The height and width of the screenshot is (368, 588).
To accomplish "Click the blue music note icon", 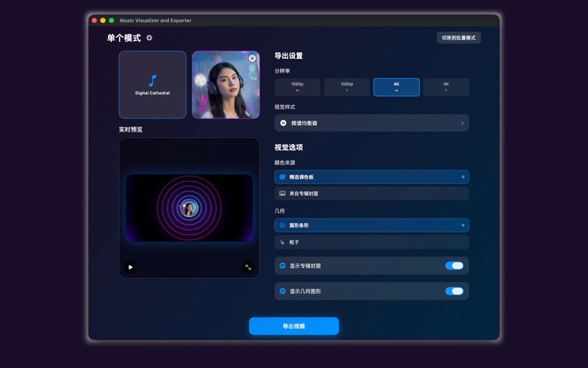I will [152, 80].
